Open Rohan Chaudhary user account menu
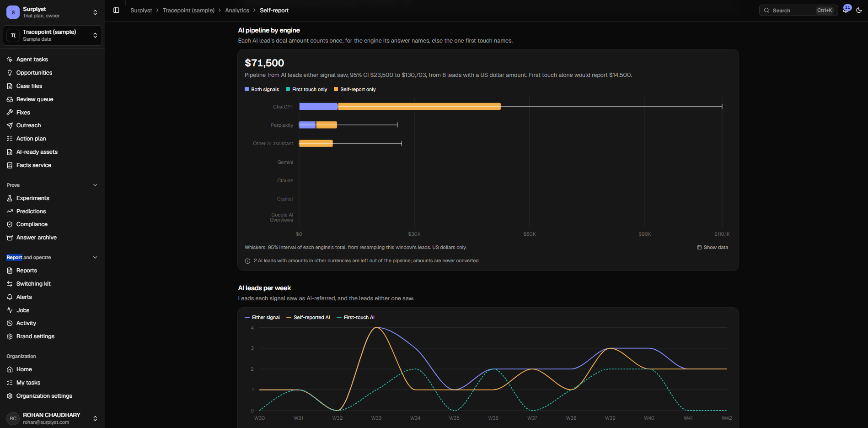Image resolution: width=868 pixels, height=428 pixels. [x=53, y=418]
